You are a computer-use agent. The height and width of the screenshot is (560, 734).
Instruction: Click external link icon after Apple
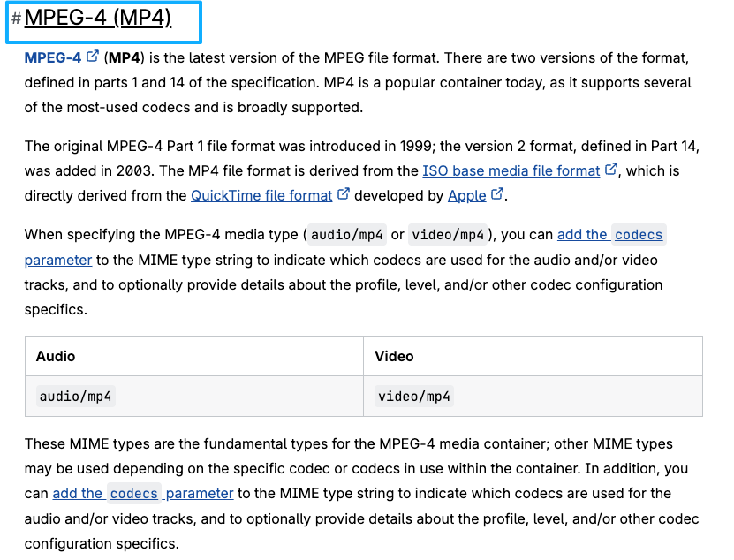coord(497,194)
